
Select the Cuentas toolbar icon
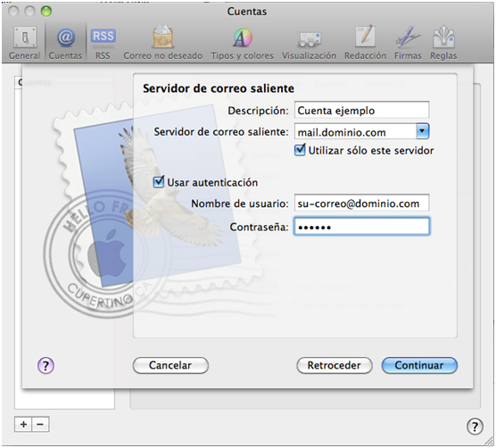[65, 43]
